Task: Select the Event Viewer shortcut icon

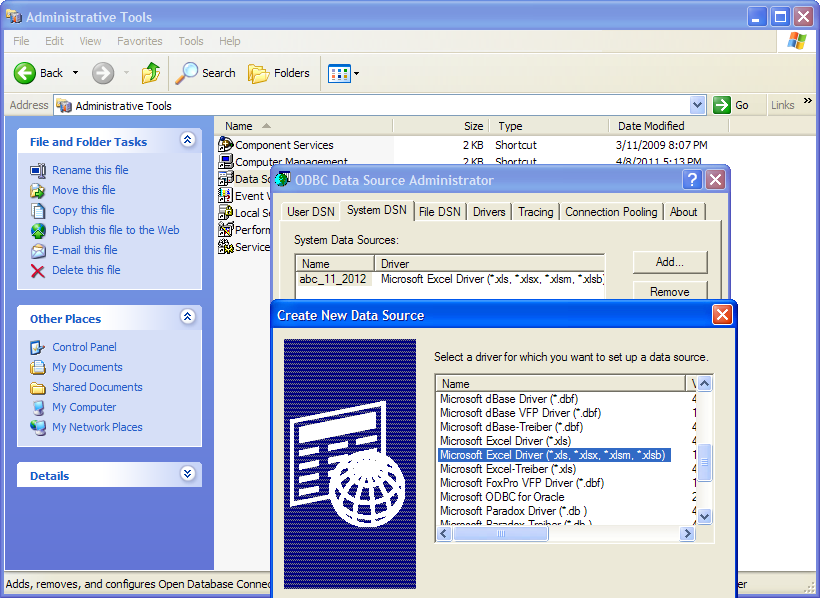Action: (x=226, y=196)
